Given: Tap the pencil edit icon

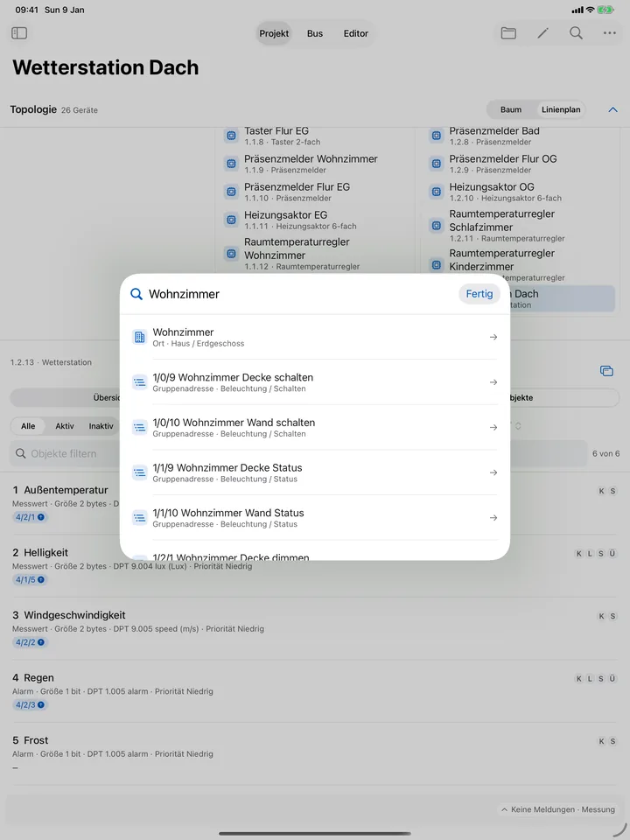Looking at the screenshot, I should 542,33.
